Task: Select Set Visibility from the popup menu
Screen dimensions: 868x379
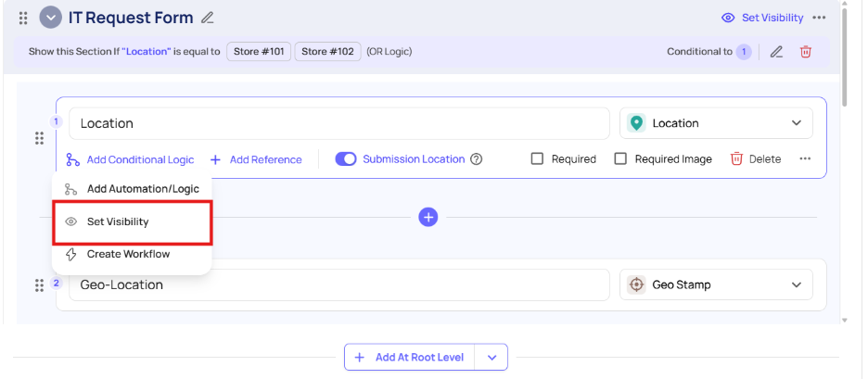Action: click(x=118, y=221)
